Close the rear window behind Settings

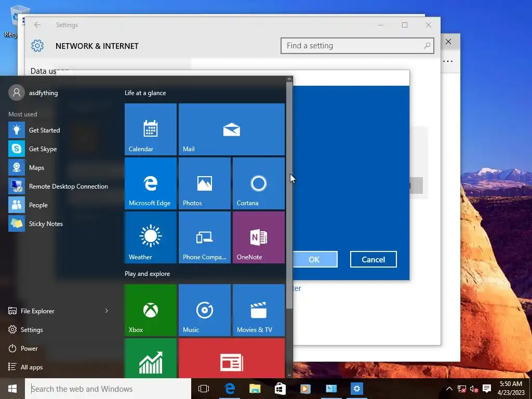click(448, 42)
